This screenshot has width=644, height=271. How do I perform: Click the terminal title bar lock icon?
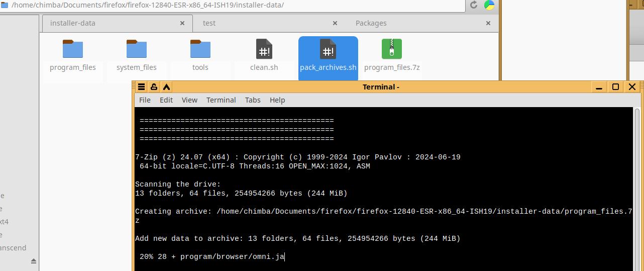click(154, 87)
